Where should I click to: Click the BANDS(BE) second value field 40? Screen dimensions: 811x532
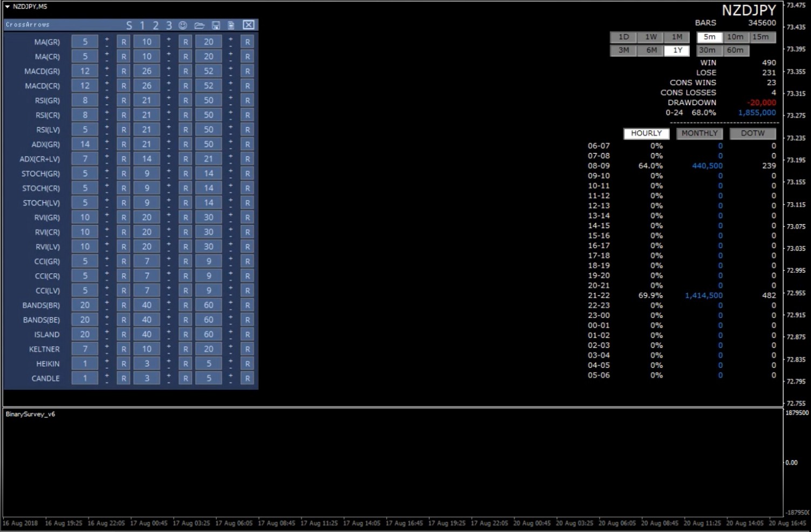(x=147, y=320)
